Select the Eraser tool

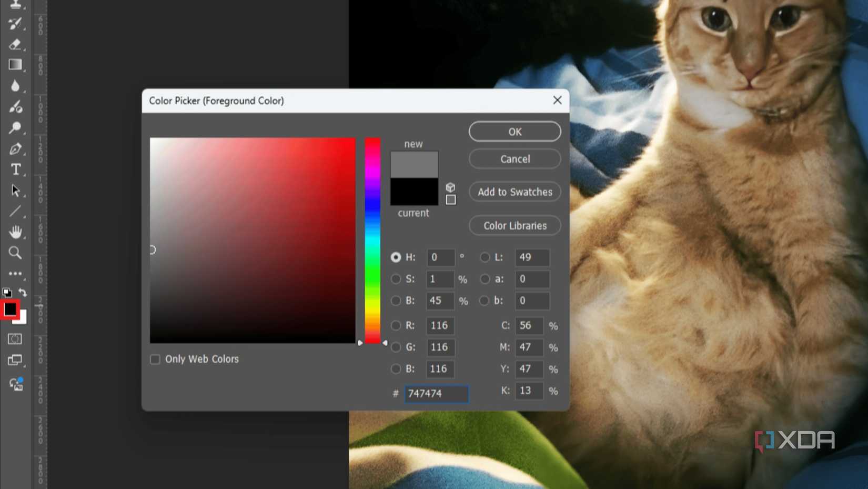click(x=15, y=45)
